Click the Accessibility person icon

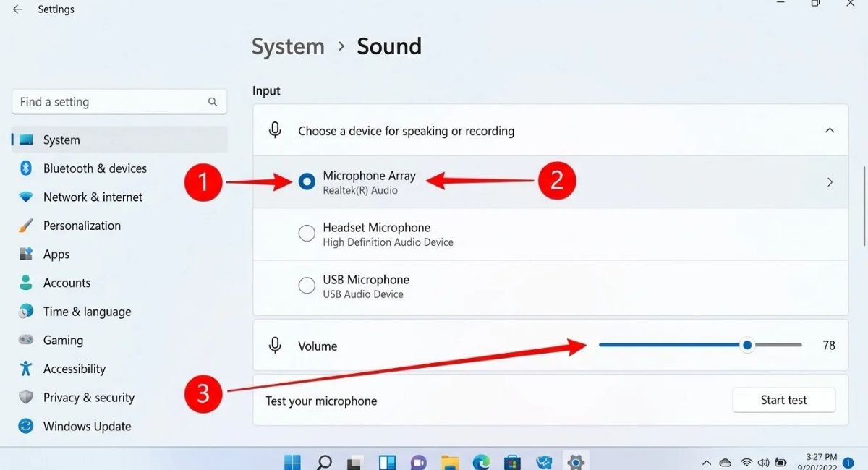click(26, 369)
